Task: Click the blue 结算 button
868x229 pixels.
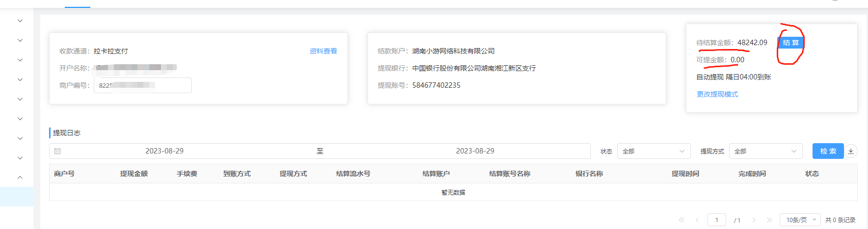Action: coord(790,43)
